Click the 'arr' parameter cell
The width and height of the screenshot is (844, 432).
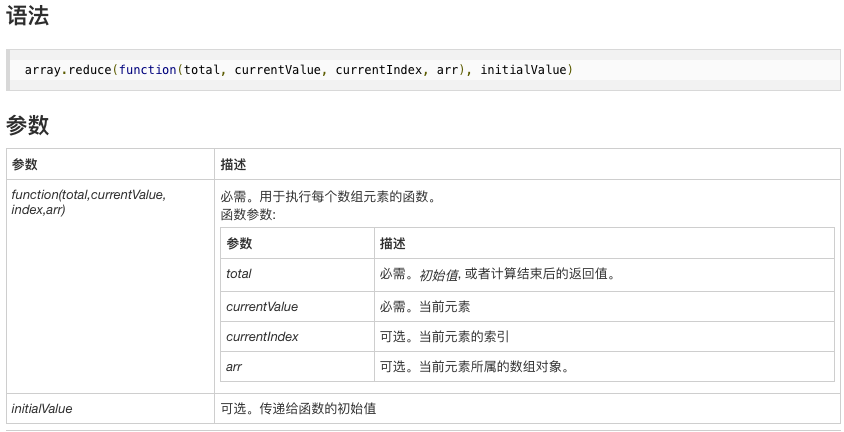[x=297, y=366]
